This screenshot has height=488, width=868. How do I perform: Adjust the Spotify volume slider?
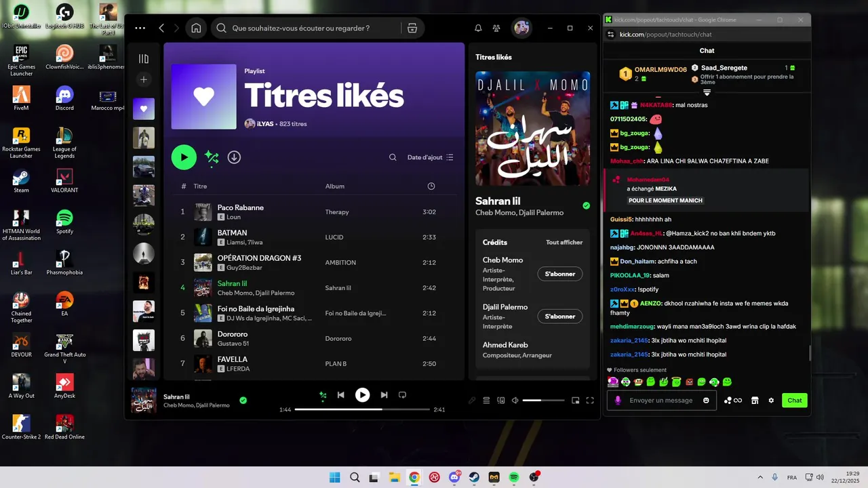[x=543, y=401]
